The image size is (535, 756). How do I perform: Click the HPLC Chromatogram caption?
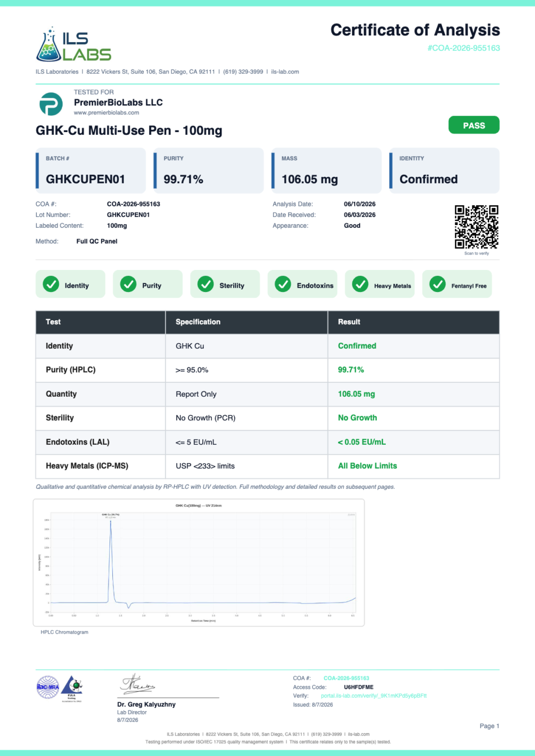(65, 632)
